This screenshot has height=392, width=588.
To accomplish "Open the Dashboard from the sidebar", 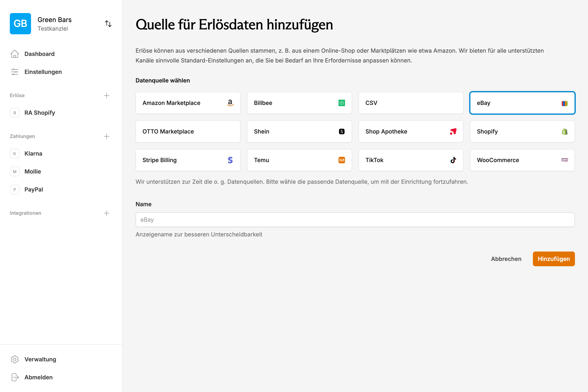I will point(39,54).
